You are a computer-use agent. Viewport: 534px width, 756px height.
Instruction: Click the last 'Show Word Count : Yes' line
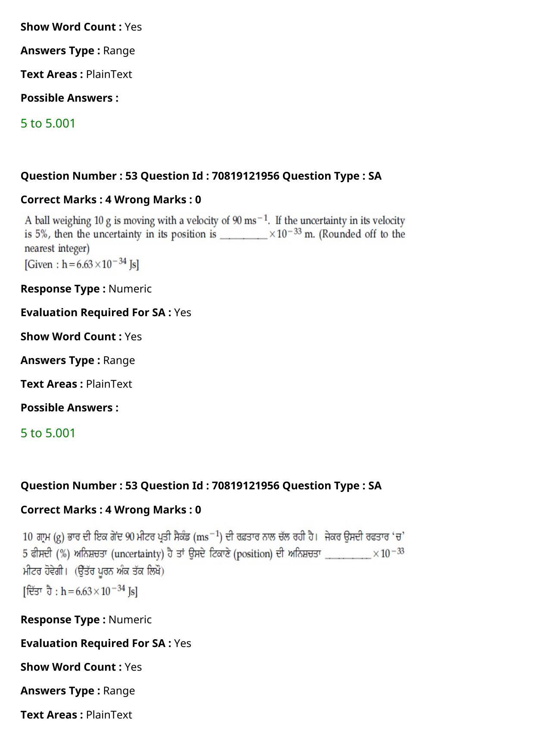coord(81,667)
